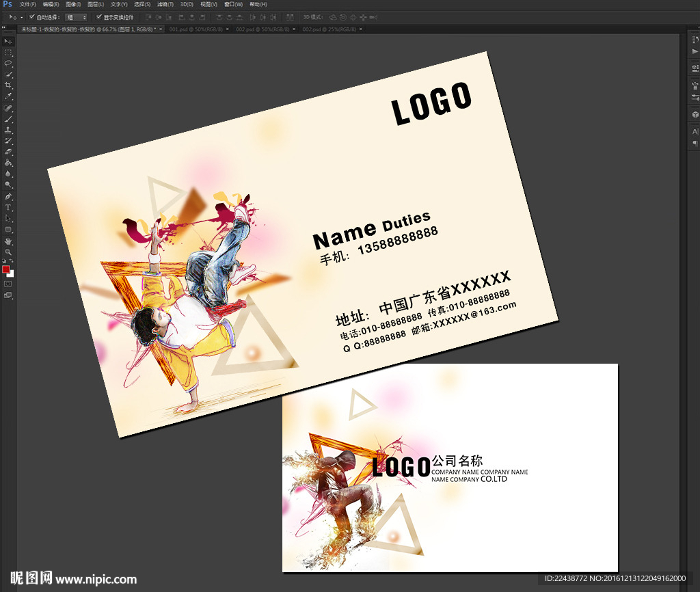Switch to the 002.psd @ 25% tab
This screenshot has width=700, height=592.
[329, 29]
